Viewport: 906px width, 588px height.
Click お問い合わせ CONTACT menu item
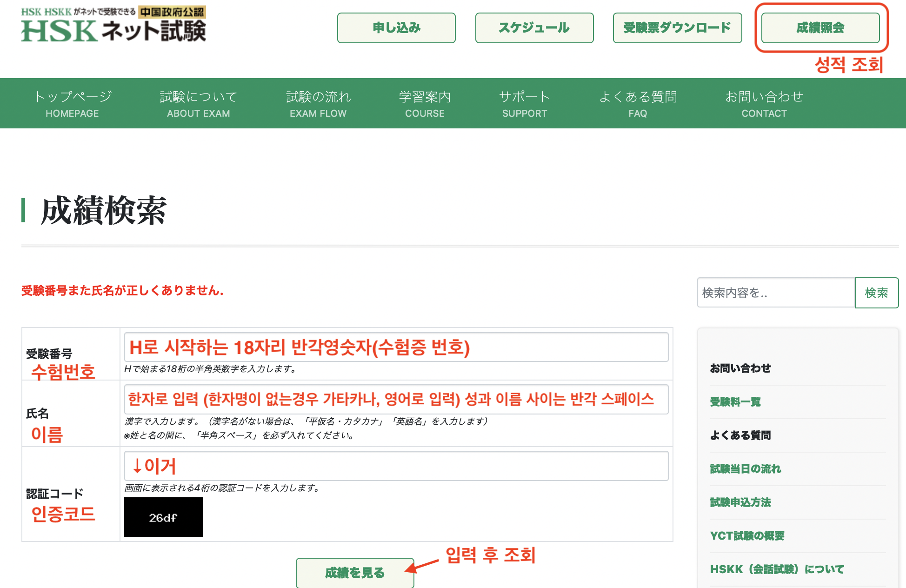(x=764, y=104)
